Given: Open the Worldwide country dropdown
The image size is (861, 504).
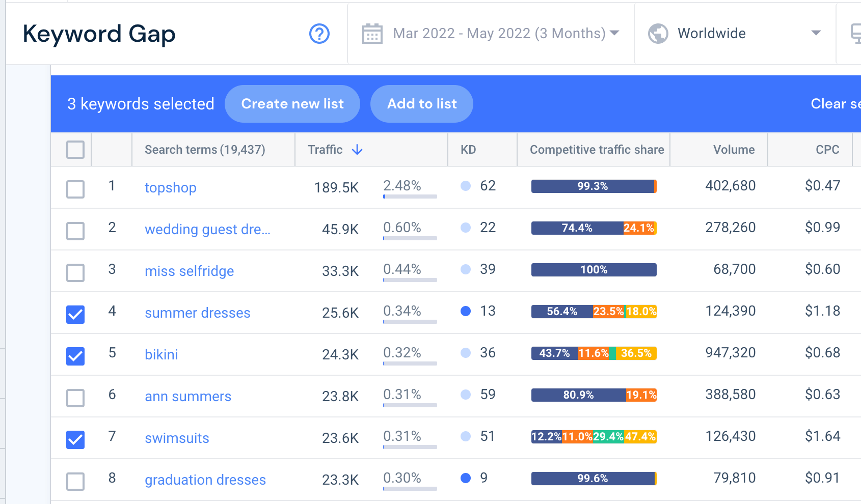Looking at the screenshot, I should [x=735, y=34].
